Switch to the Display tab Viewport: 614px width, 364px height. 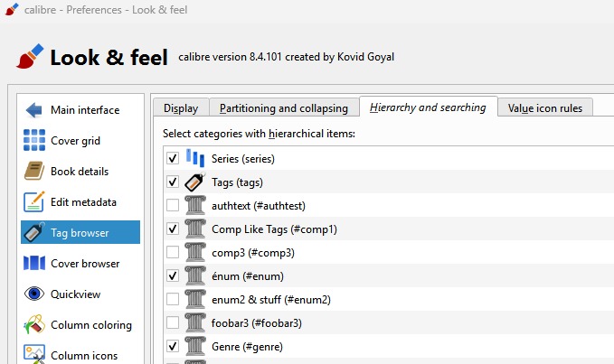pyautogui.click(x=181, y=108)
